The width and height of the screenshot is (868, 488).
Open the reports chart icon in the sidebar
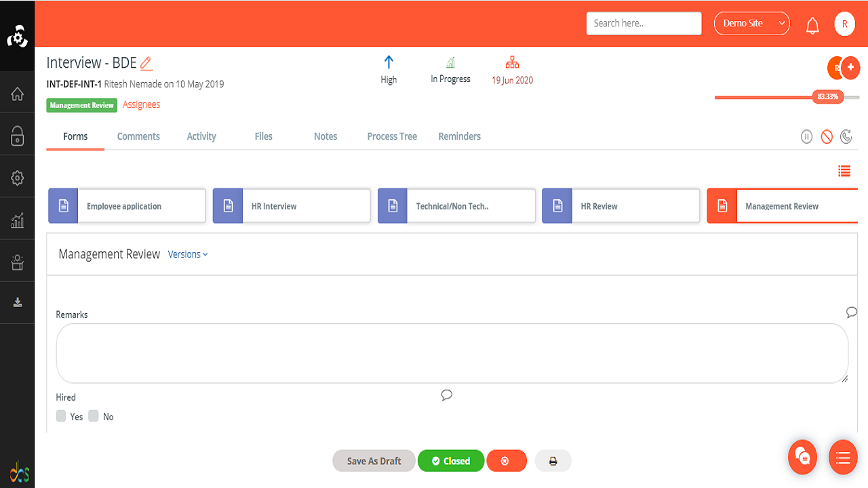18,220
